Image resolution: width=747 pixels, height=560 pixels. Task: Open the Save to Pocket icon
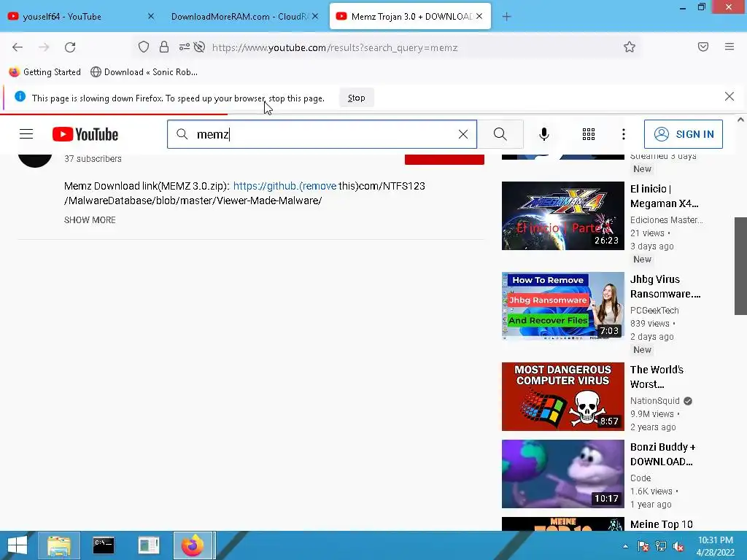pyautogui.click(x=703, y=47)
